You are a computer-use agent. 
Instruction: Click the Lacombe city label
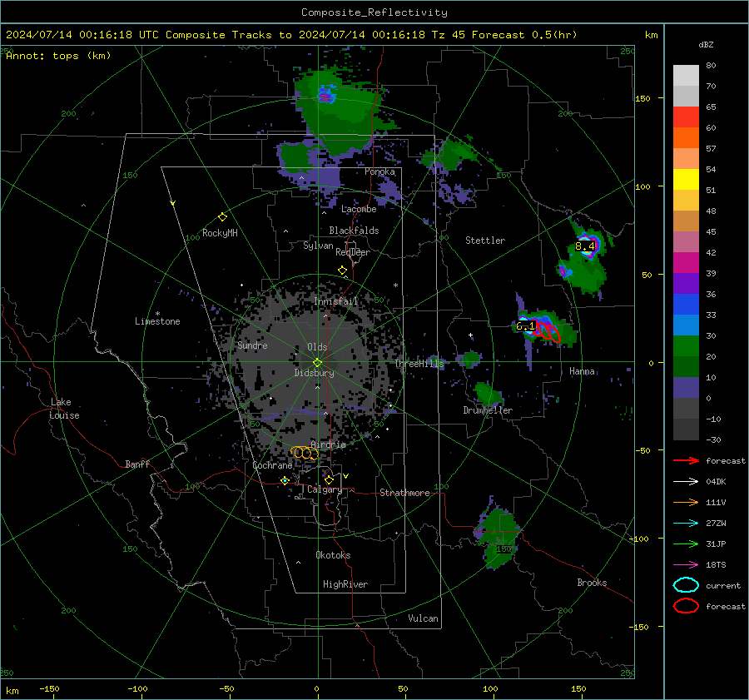359,209
